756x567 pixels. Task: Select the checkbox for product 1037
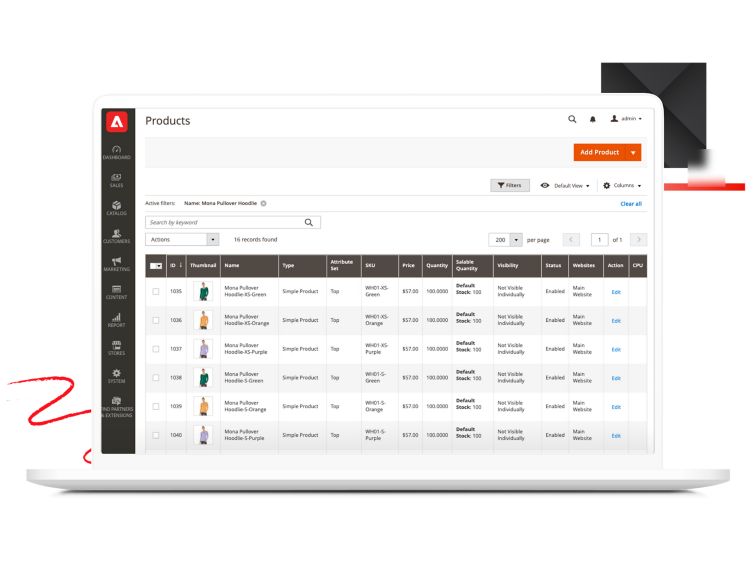(x=156, y=349)
